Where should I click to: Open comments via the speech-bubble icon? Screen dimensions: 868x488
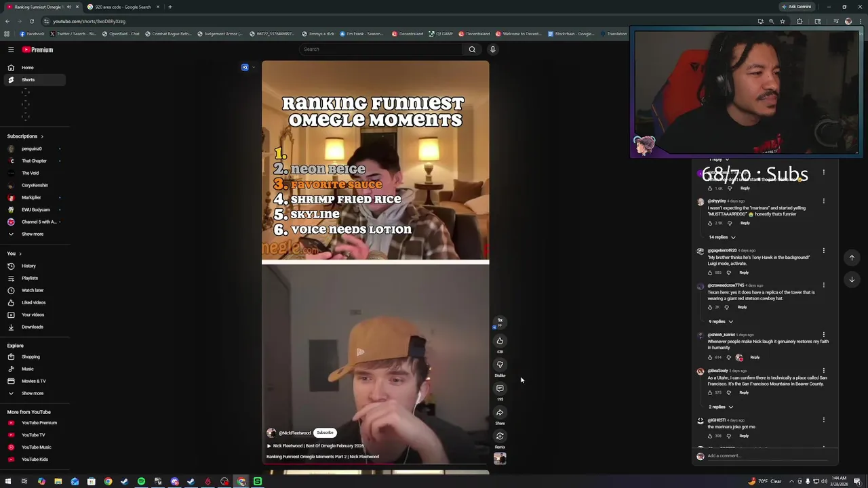click(500, 388)
